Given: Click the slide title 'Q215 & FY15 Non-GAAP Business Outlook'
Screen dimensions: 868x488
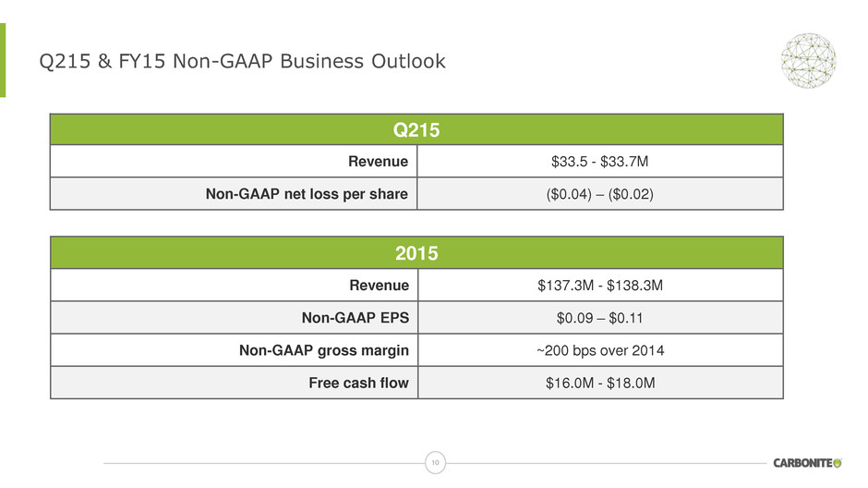Looking at the screenshot, I should coord(242,62).
